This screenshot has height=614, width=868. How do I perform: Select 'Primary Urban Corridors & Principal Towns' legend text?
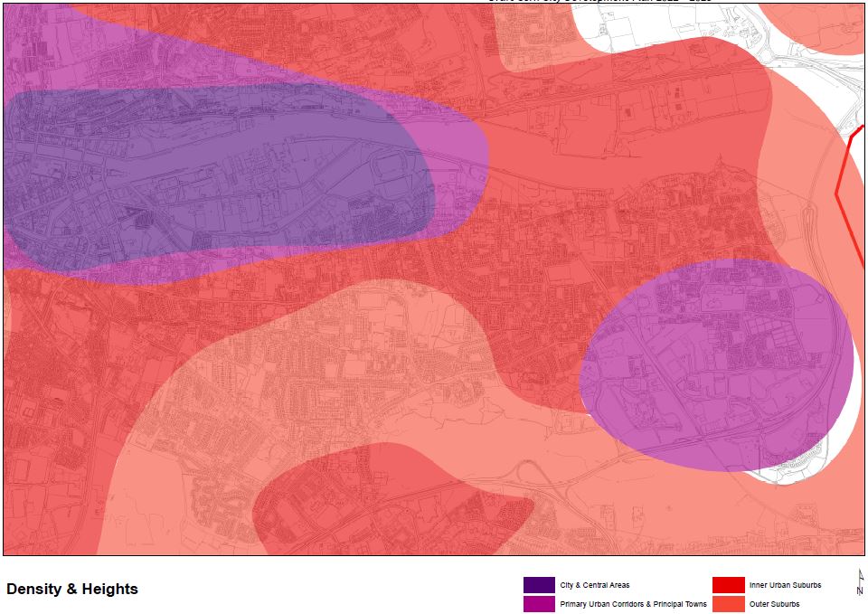[633, 604]
